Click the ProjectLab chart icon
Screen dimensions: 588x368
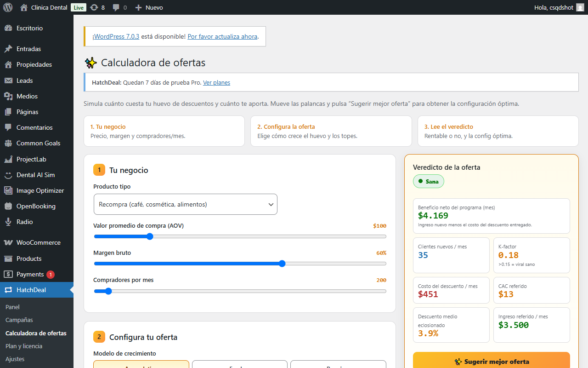pos(8,159)
